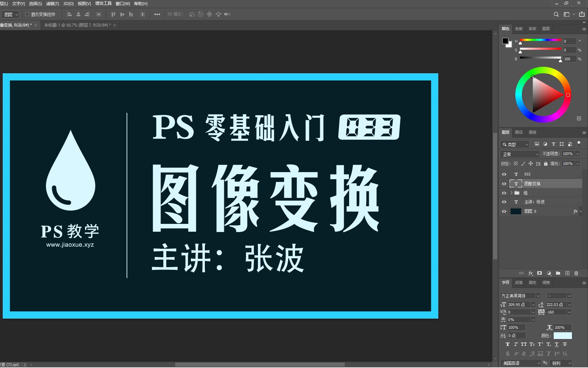Image resolution: width=588 pixels, height=368 pixels.
Task: Lock all padlock icon
Action: point(546,164)
